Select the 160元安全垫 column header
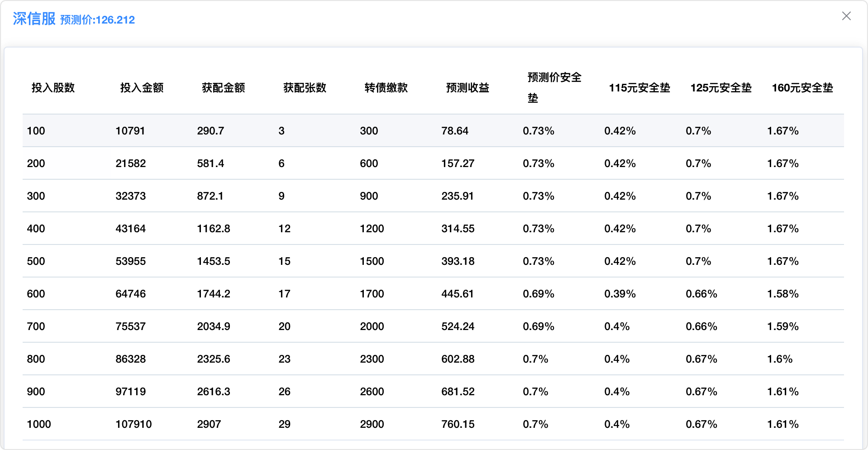 [x=802, y=88]
